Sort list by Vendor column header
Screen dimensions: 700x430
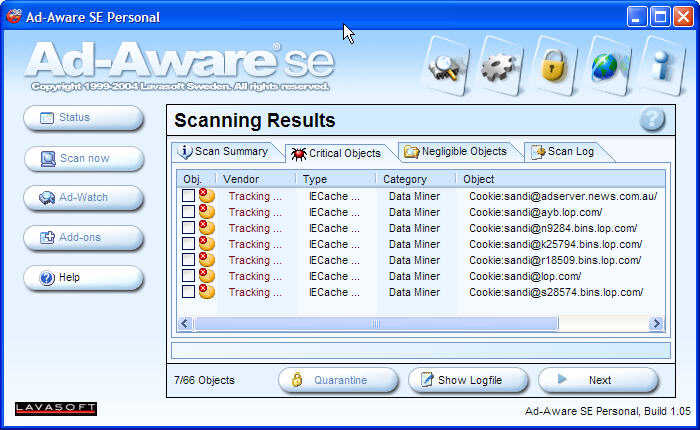(256, 179)
